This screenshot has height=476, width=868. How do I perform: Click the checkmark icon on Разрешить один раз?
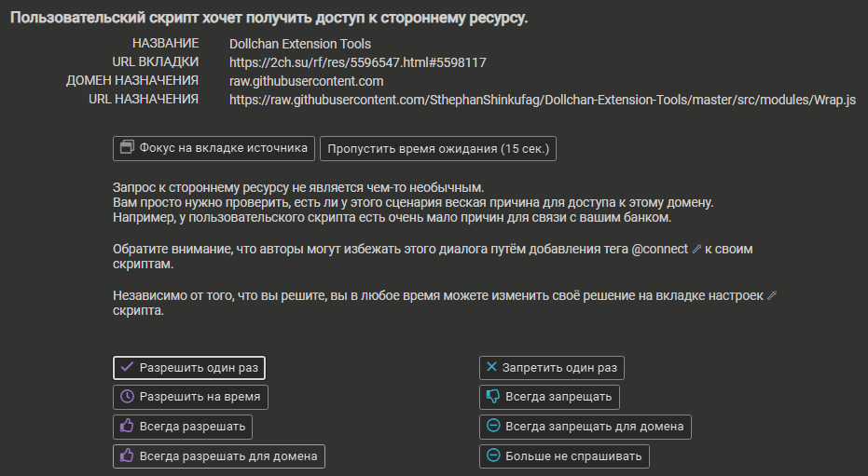point(128,367)
